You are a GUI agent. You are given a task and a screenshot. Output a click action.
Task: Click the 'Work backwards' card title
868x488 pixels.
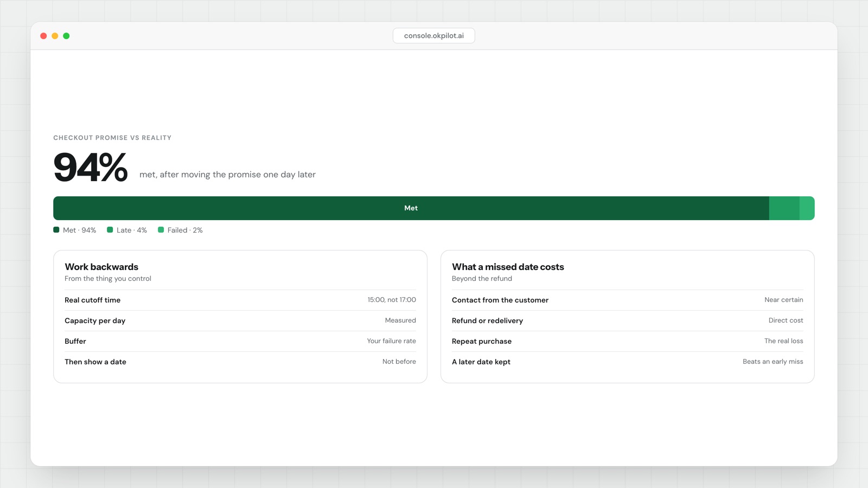click(101, 267)
